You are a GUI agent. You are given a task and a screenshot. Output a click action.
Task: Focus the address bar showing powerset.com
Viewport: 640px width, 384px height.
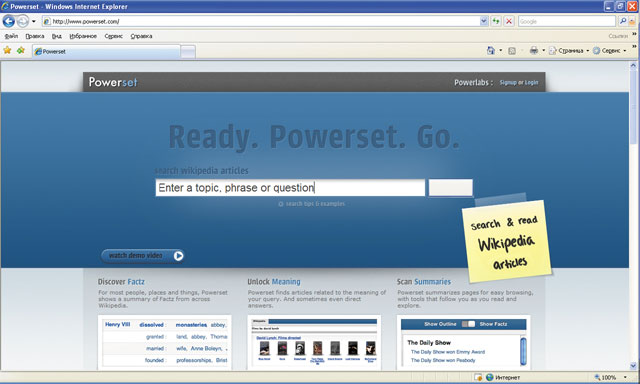click(261, 21)
